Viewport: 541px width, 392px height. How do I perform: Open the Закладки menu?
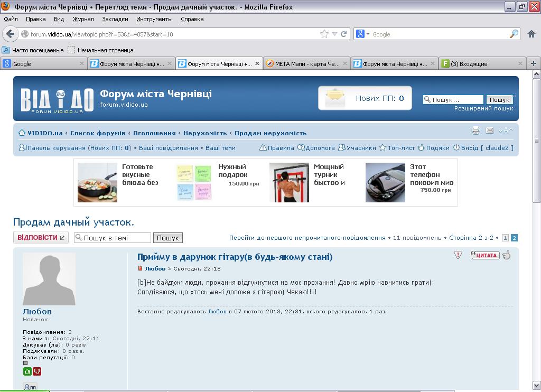[115, 19]
